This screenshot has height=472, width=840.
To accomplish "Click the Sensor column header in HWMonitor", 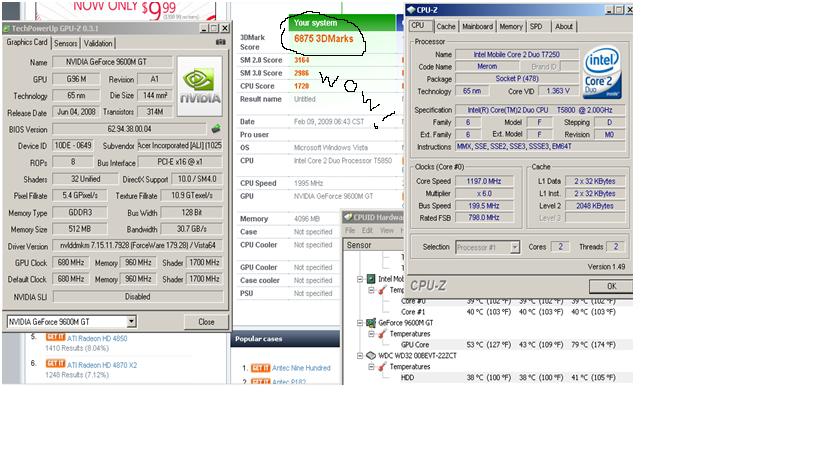I will tap(373, 245).
